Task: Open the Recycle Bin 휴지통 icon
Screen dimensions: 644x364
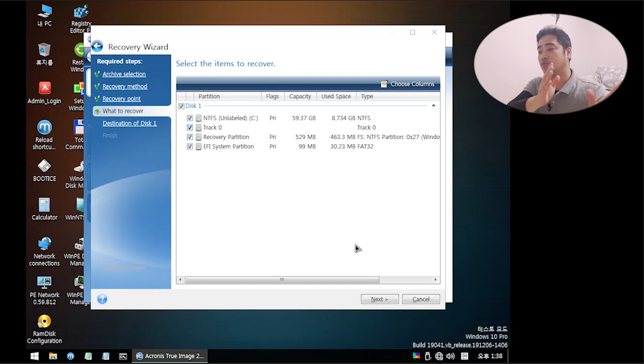Action: coord(44,54)
